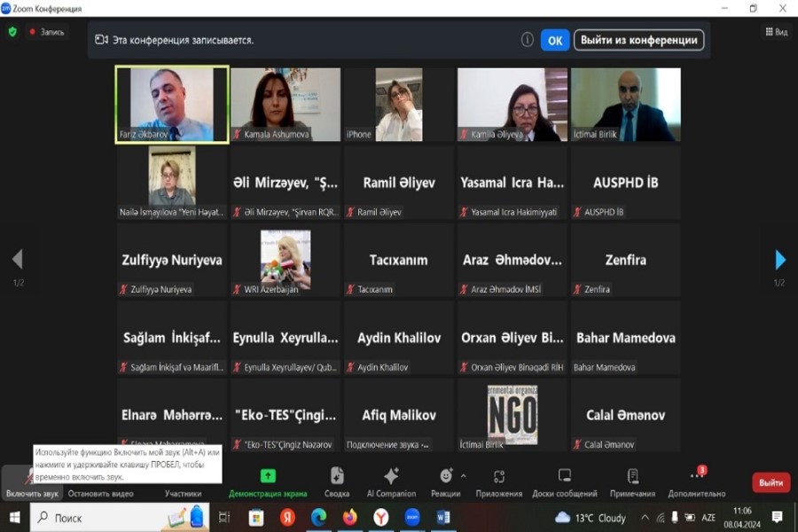This screenshot has height=532, width=798.
Task: Open Дополнительно more options icon
Action: (696, 475)
